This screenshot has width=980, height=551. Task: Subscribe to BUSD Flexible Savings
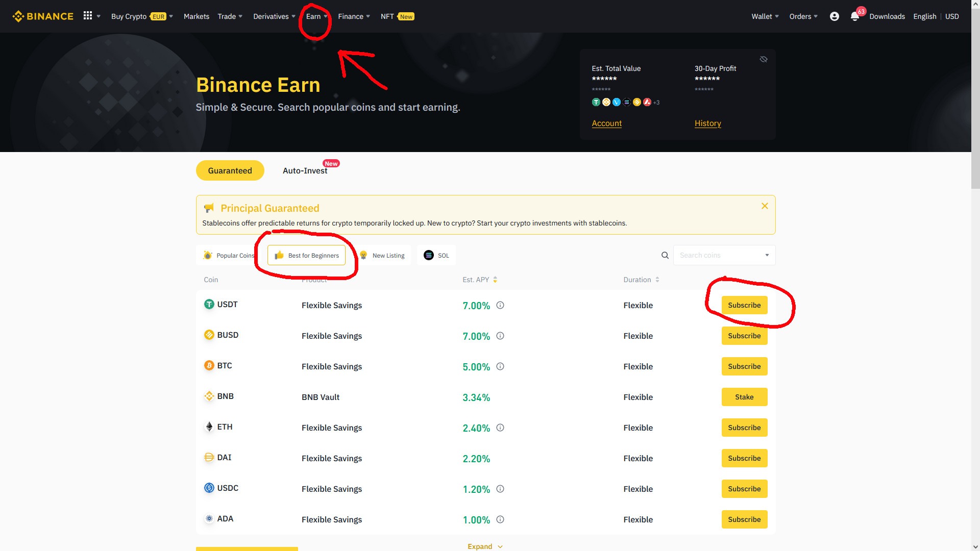744,336
